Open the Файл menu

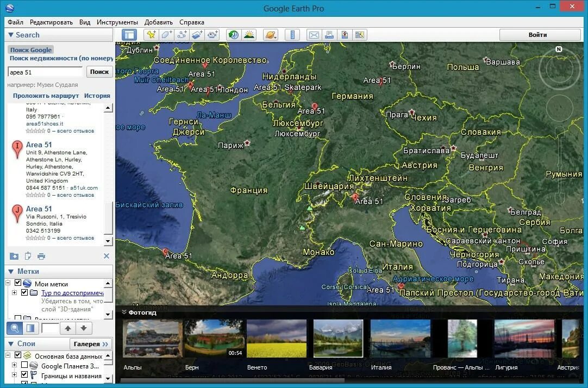tap(15, 22)
